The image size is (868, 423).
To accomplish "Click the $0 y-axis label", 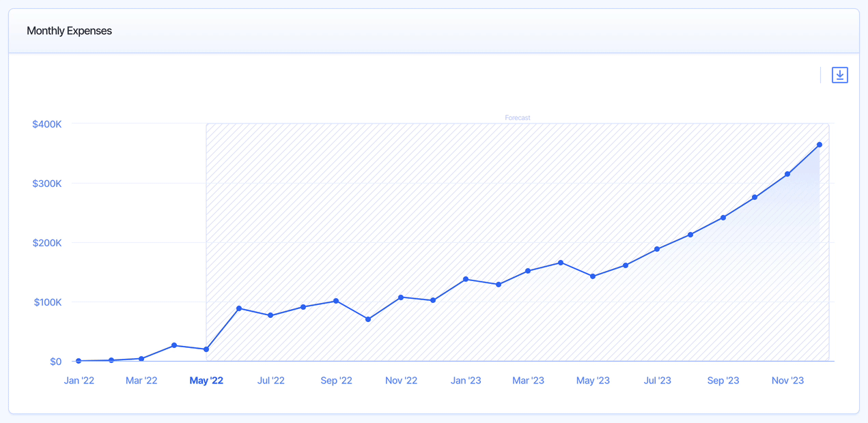I will click(55, 362).
